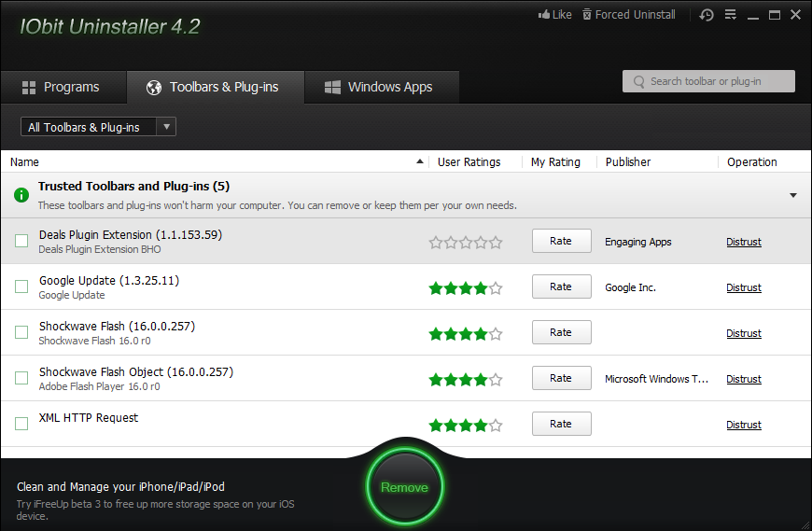Select the Deals Plugin Extension BHO description
Viewport: 812px width, 531px height.
tap(100, 249)
